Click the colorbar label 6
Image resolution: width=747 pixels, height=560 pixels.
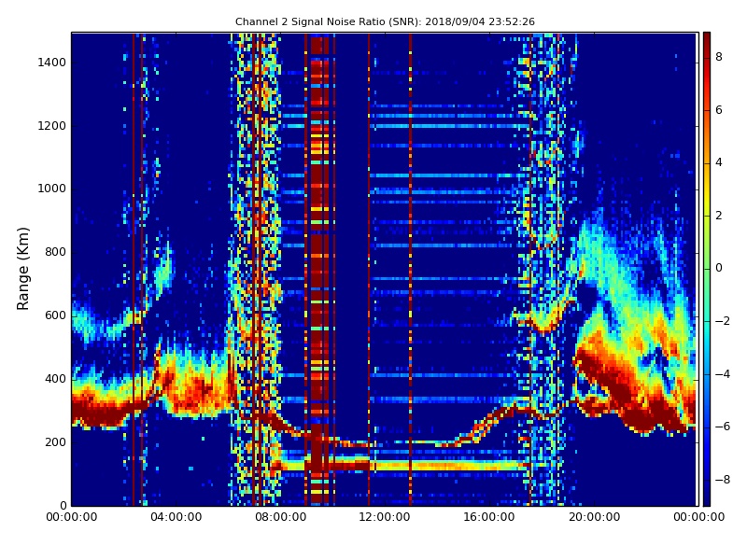coord(719,110)
